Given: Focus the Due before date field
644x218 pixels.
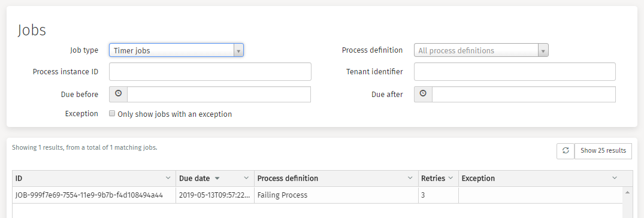Looking at the screenshot, I should coord(219,94).
